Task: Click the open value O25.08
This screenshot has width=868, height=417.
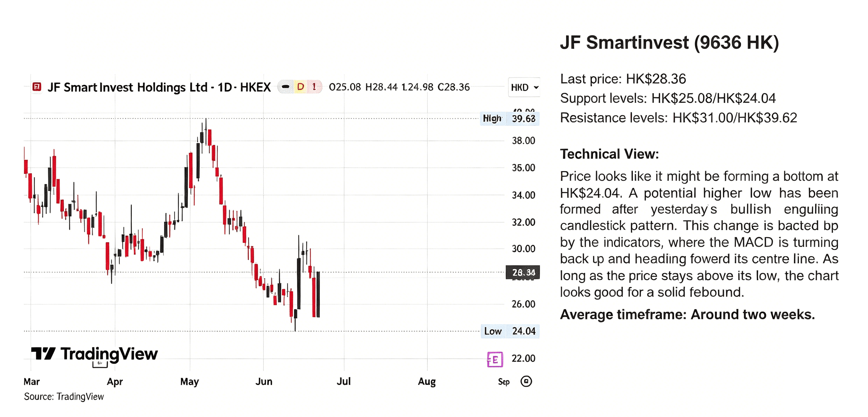Action: tap(345, 87)
